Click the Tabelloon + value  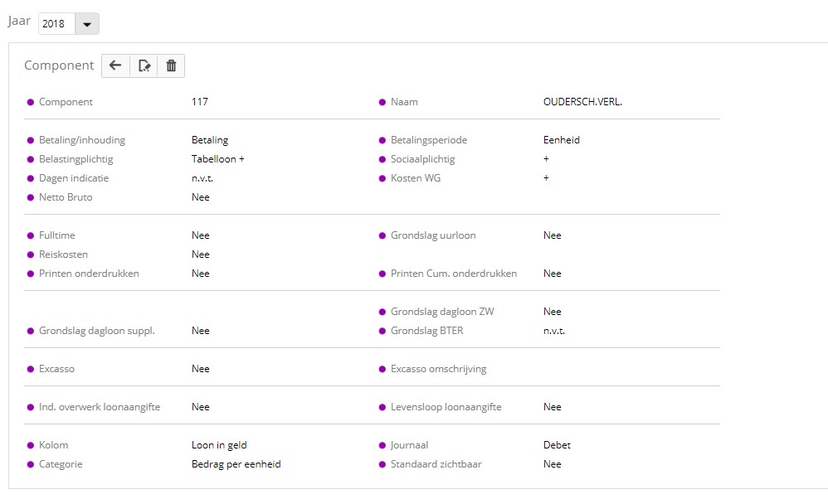coord(218,159)
